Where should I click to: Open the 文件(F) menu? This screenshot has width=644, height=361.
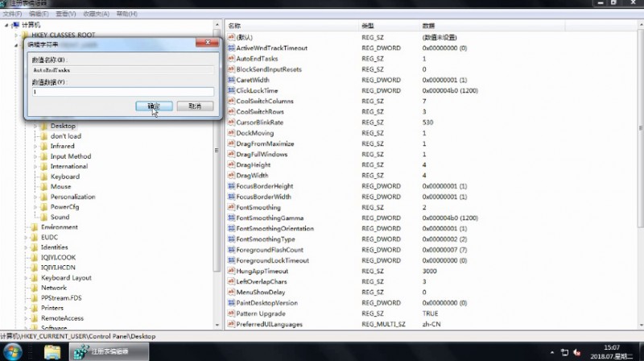click(x=12, y=14)
